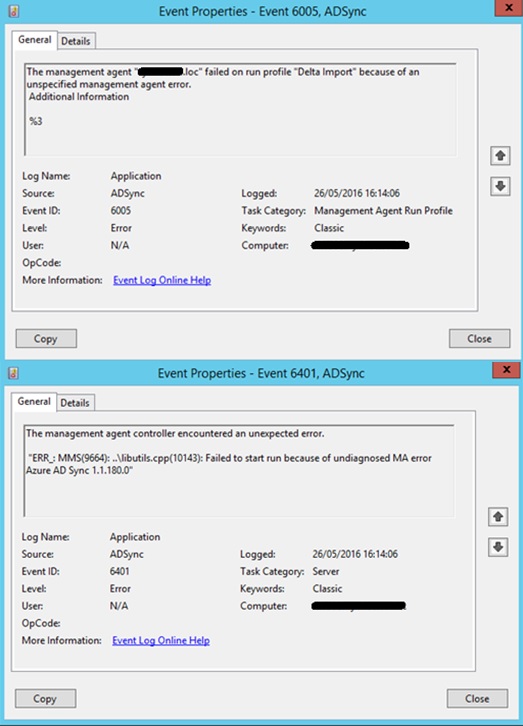Open Event Log Online Help link in Event 6401 window

click(161, 640)
